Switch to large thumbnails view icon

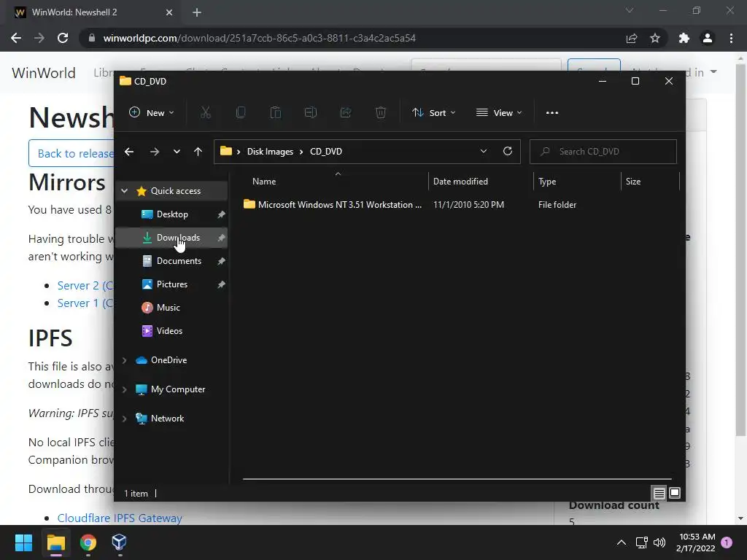[x=675, y=494]
